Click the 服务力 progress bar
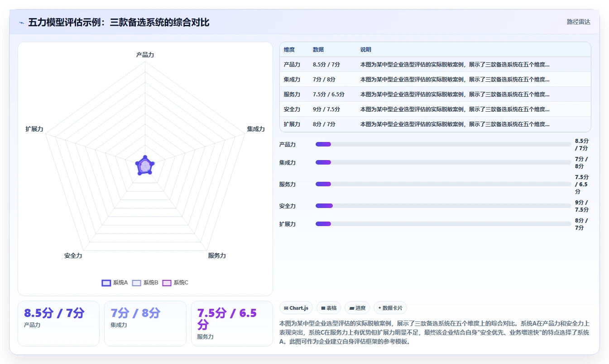The height and width of the screenshot is (364, 609). (443, 184)
